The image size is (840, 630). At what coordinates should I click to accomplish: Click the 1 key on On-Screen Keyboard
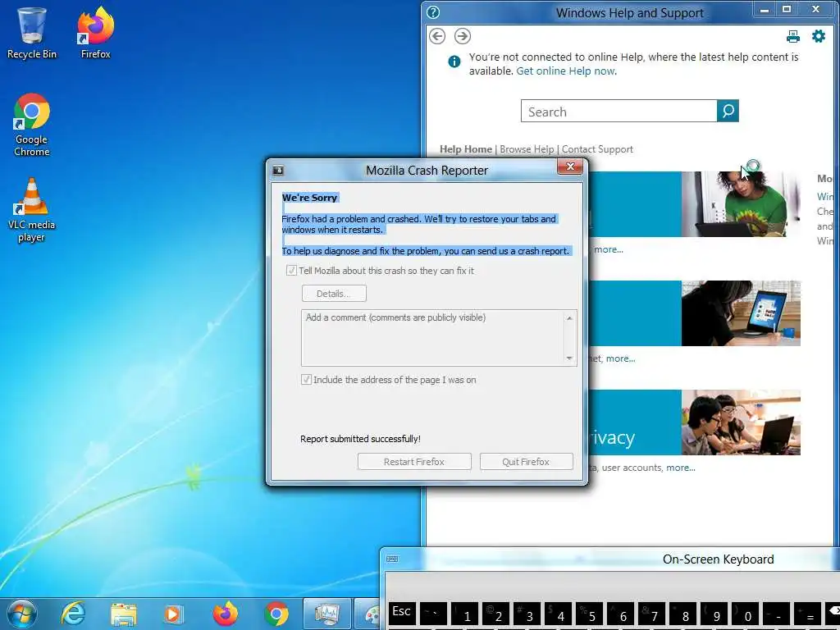click(464, 614)
